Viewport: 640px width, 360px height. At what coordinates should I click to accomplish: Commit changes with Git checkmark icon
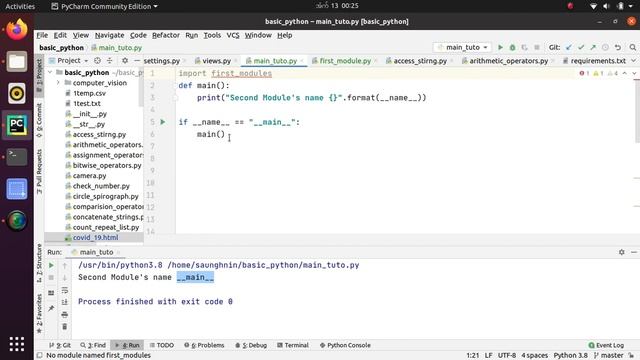point(581,47)
